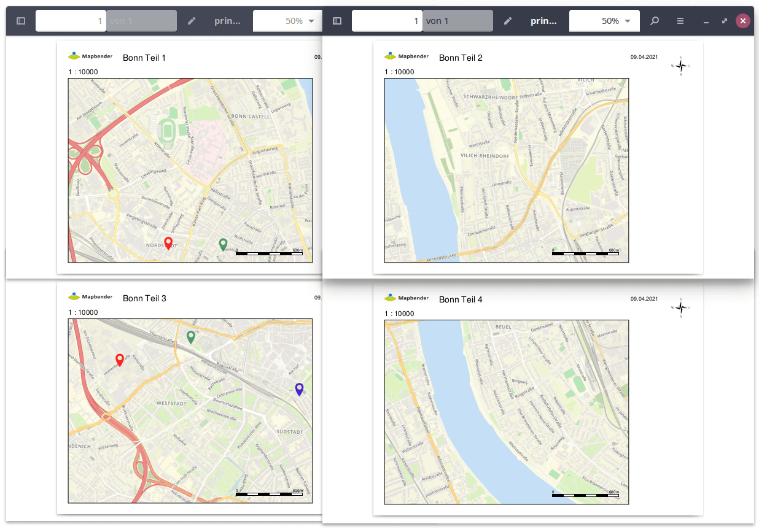Click the page number field in left window
The height and width of the screenshot is (532, 759).
click(71, 21)
